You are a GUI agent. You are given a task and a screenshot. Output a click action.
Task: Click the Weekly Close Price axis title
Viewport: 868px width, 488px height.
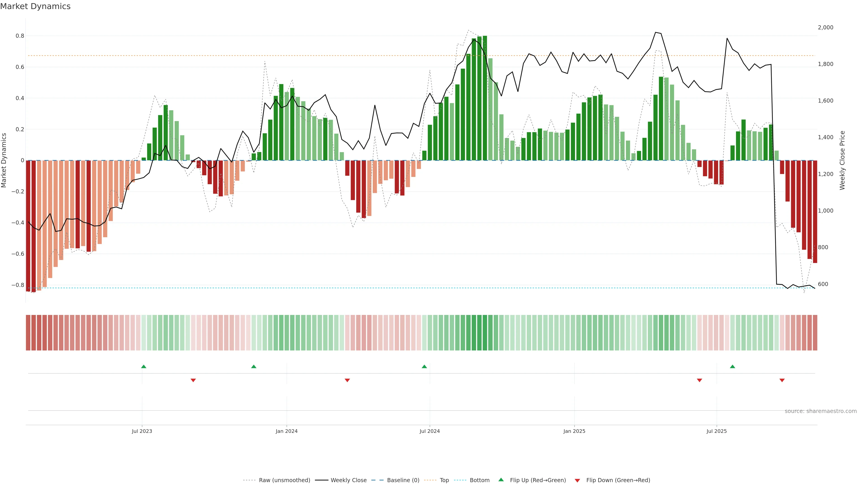pyautogui.click(x=842, y=160)
